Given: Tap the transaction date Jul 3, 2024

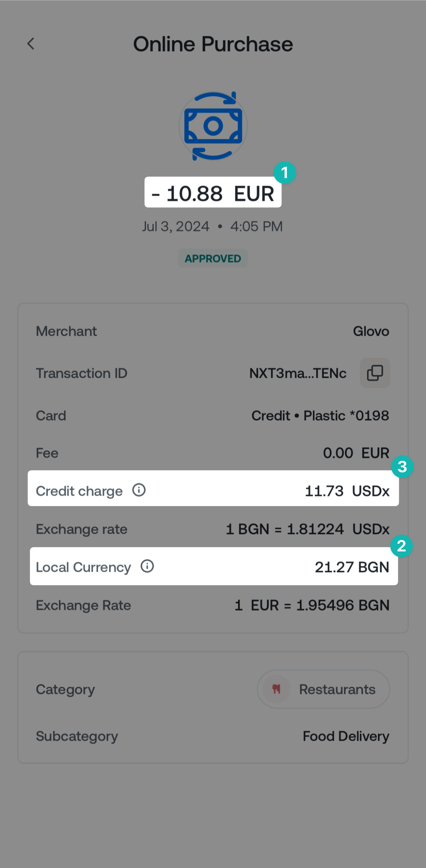Looking at the screenshot, I should (176, 226).
